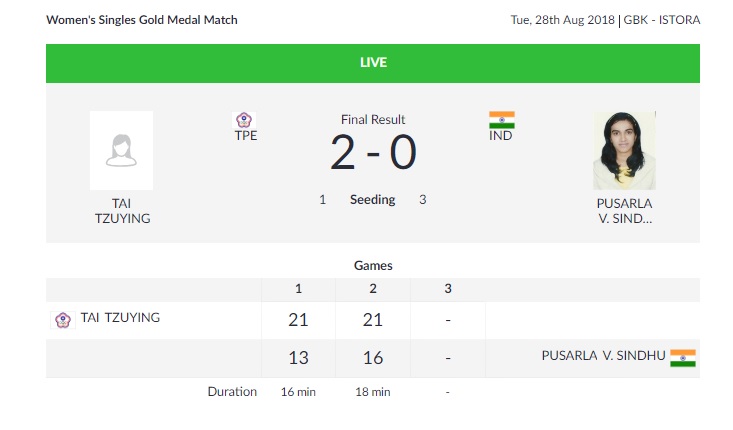Image resolution: width=733 pixels, height=430 pixels.
Task: Click the TPE flag beside TAI TZUYING in games table
Action: [x=63, y=320]
